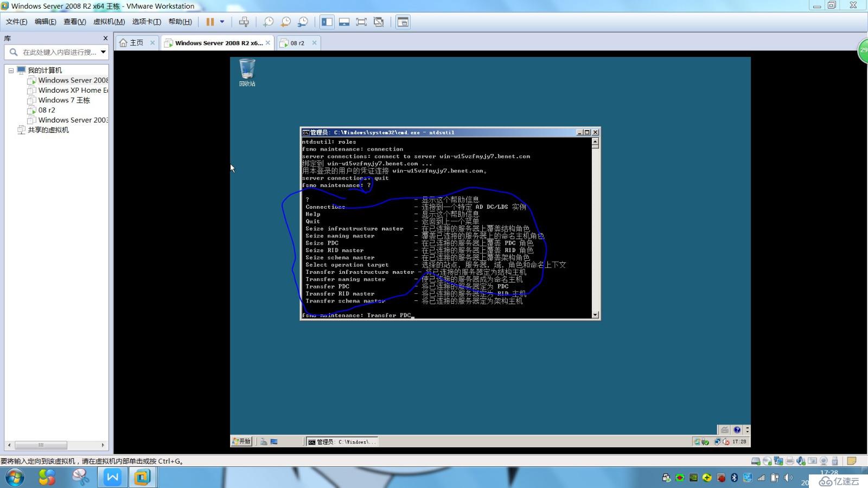This screenshot has height=488, width=868.
Task: Click the Unity mode toolbar icon
Action: click(x=379, y=22)
